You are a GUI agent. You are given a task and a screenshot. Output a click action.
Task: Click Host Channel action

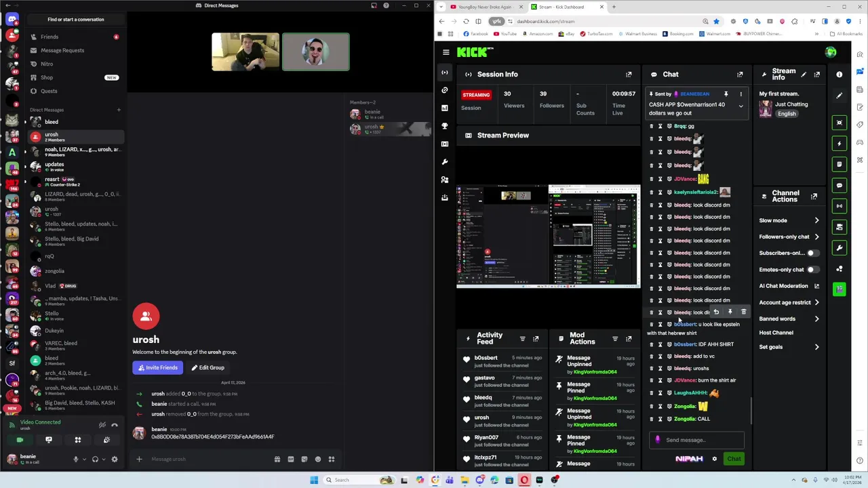point(776,333)
